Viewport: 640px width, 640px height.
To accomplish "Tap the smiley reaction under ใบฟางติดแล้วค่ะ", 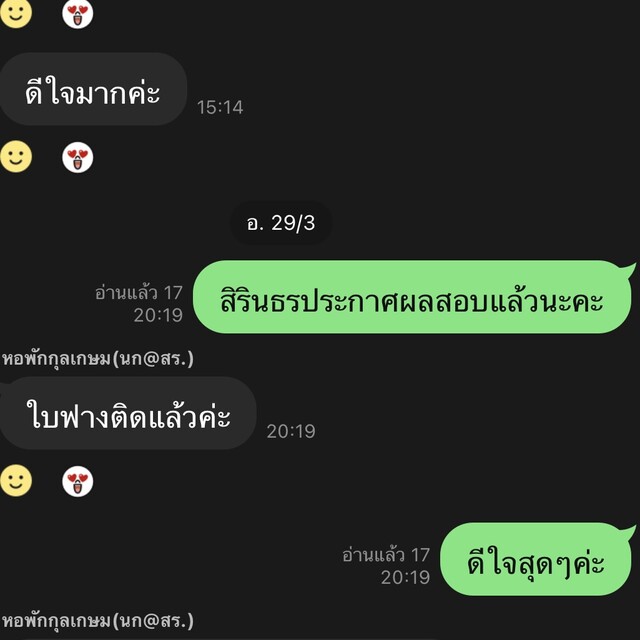I will click(x=16, y=480).
